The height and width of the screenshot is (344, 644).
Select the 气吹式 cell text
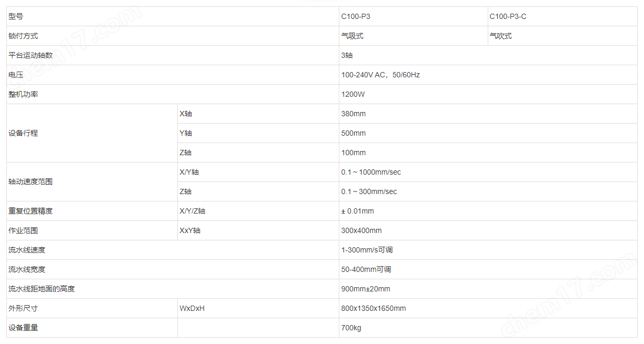click(500, 36)
